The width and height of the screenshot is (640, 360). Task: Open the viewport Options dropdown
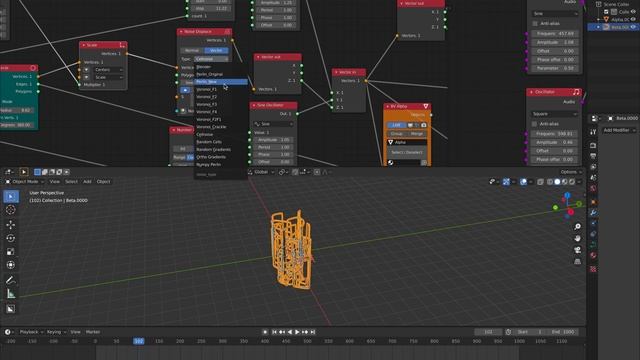[x=571, y=172]
